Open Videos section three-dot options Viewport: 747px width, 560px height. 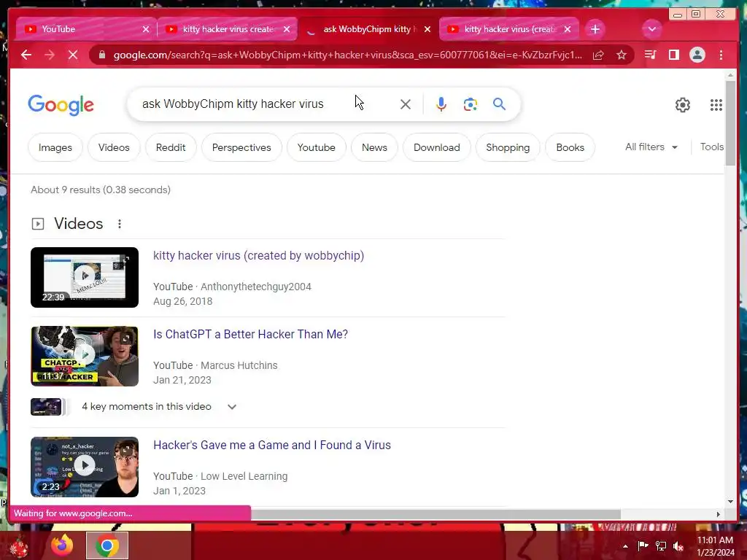(120, 224)
